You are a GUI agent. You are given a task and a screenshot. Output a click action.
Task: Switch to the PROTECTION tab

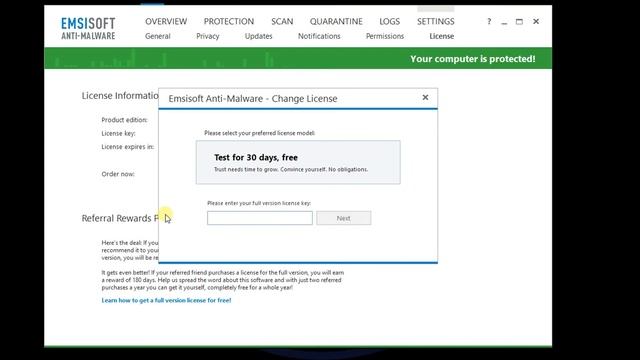(229, 21)
